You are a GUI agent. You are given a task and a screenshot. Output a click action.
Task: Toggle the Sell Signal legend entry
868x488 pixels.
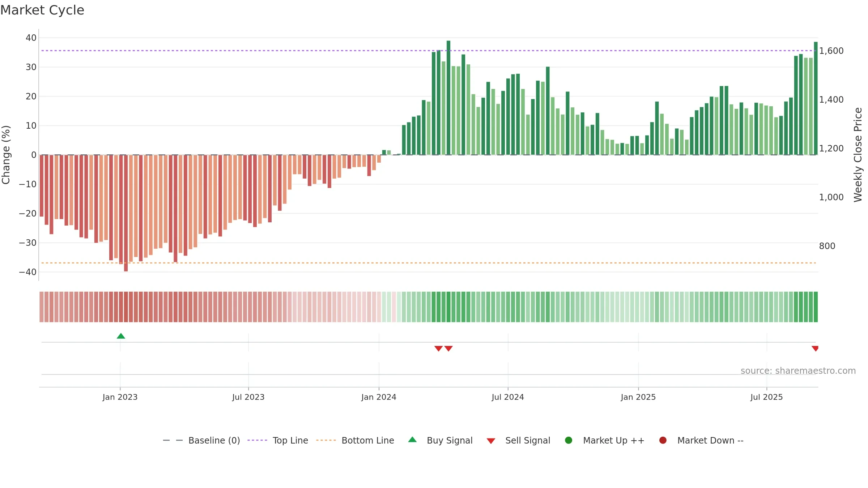(x=518, y=440)
